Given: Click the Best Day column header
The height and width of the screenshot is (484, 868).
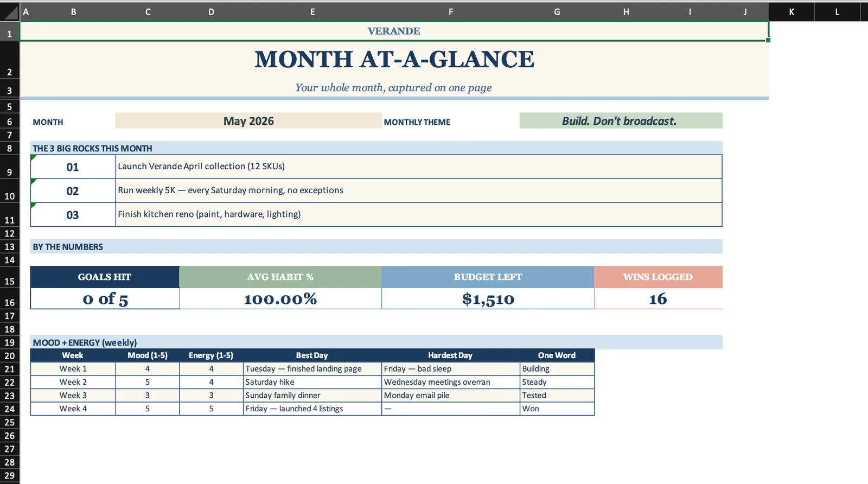Looking at the screenshot, I should tap(312, 355).
